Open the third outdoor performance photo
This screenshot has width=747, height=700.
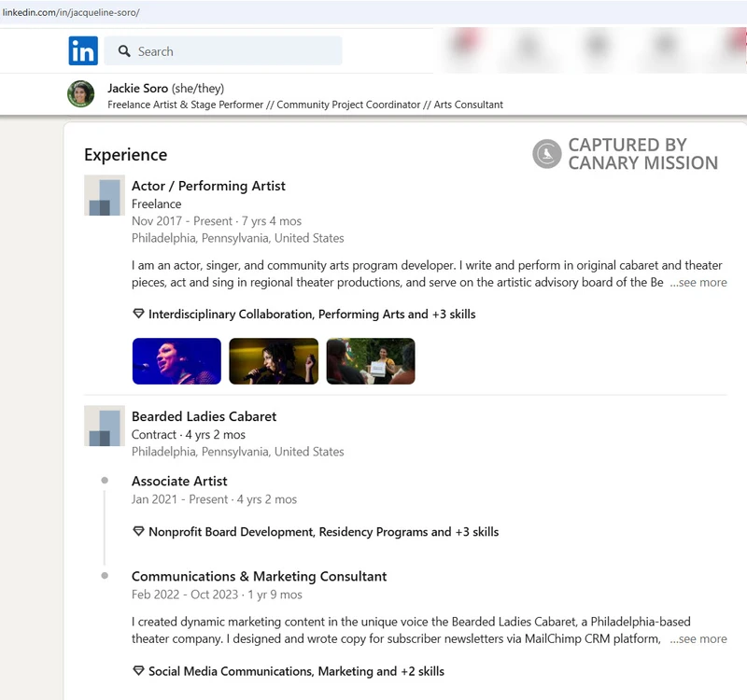point(370,360)
